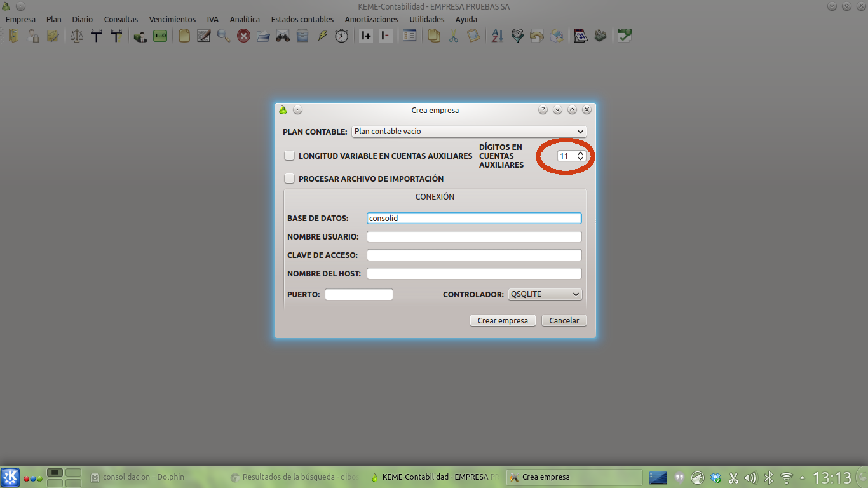Click the 13:13 clock in the panel
This screenshot has width=868, height=488.
(832, 477)
